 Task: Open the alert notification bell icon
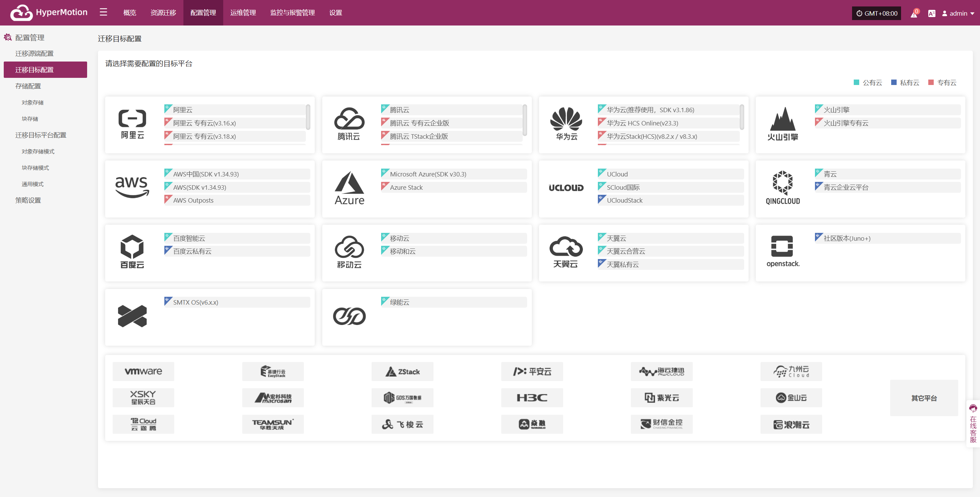(914, 14)
